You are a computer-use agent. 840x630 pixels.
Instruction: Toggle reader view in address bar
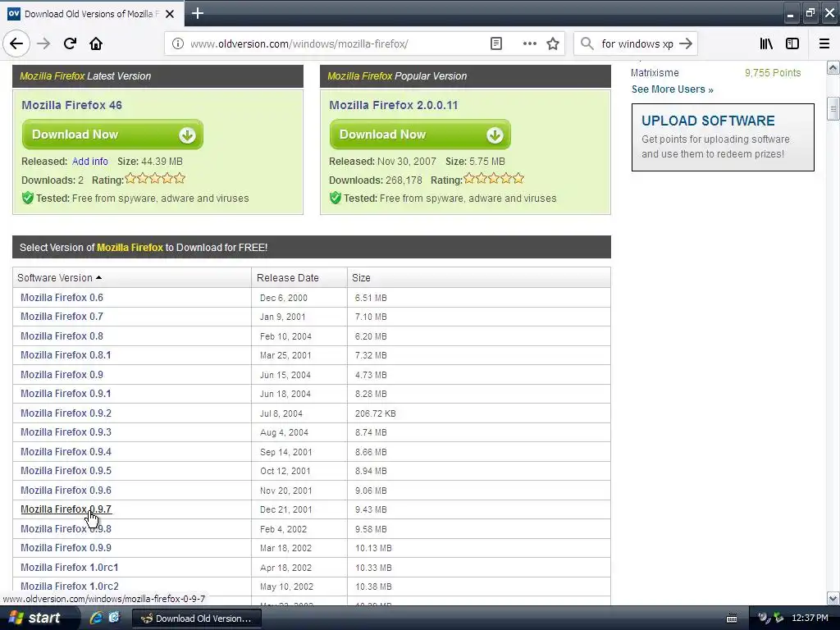(496, 44)
